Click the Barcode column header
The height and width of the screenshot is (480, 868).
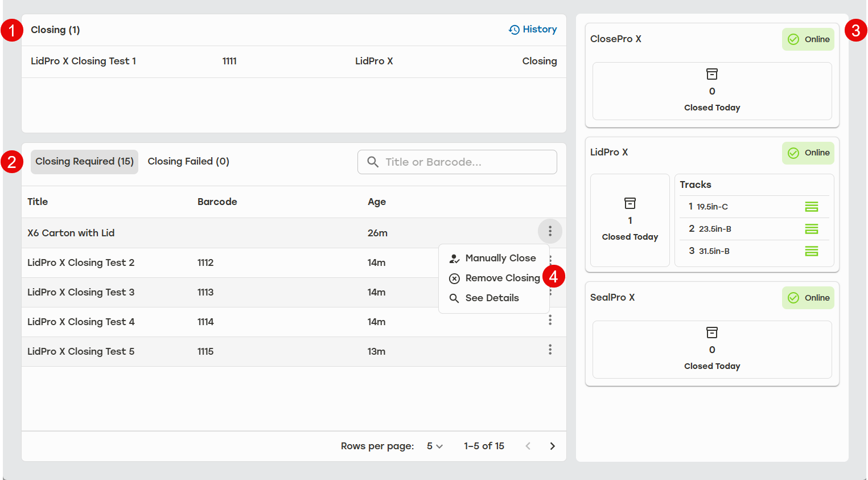click(217, 202)
